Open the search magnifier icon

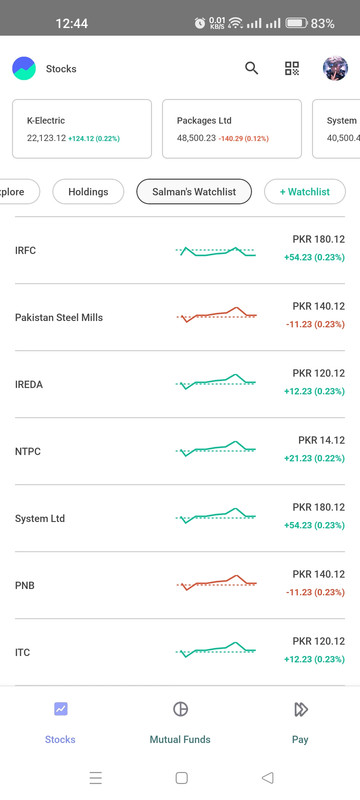(251, 68)
